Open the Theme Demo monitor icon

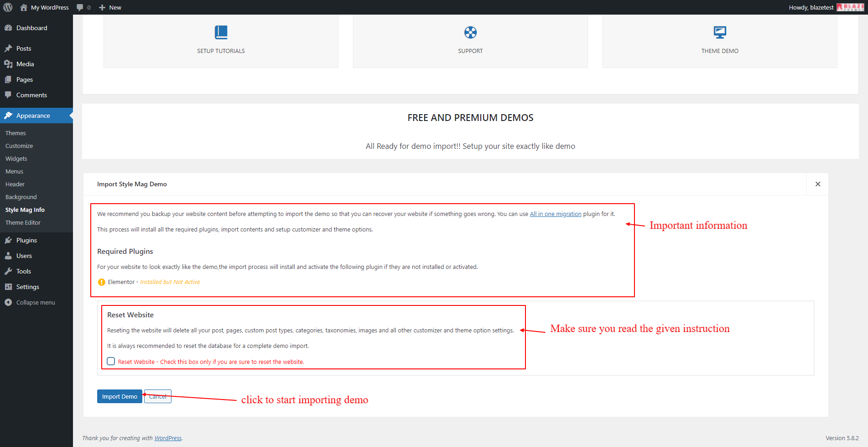720,32
